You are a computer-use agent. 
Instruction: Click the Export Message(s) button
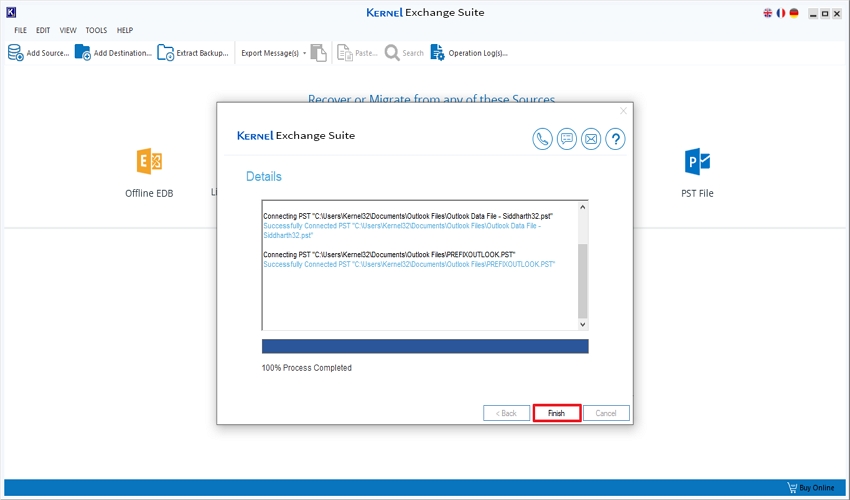[x=270, y=53]
